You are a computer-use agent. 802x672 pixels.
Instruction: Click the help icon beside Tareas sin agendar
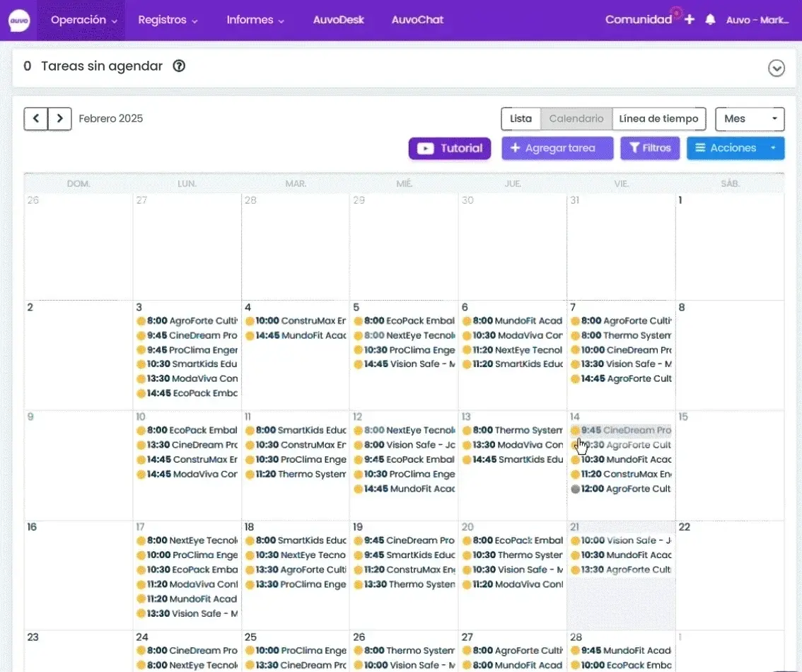(x=179, y=66)
